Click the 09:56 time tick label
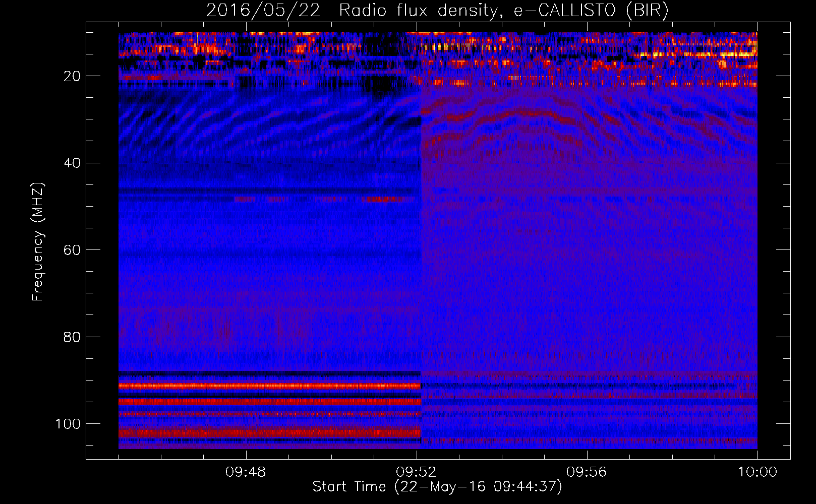The image size is (816, 504). tap(587, 472)
